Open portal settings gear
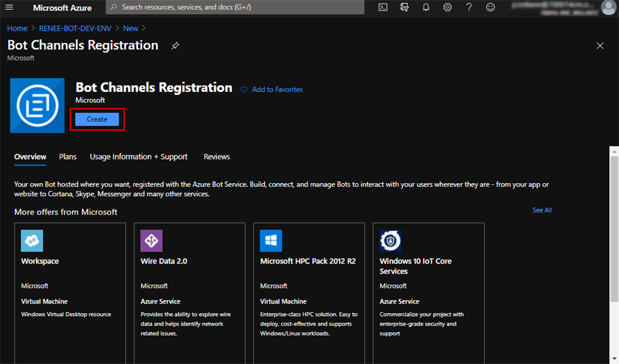Viewport: 619px width, 364px height. (447, 7)
